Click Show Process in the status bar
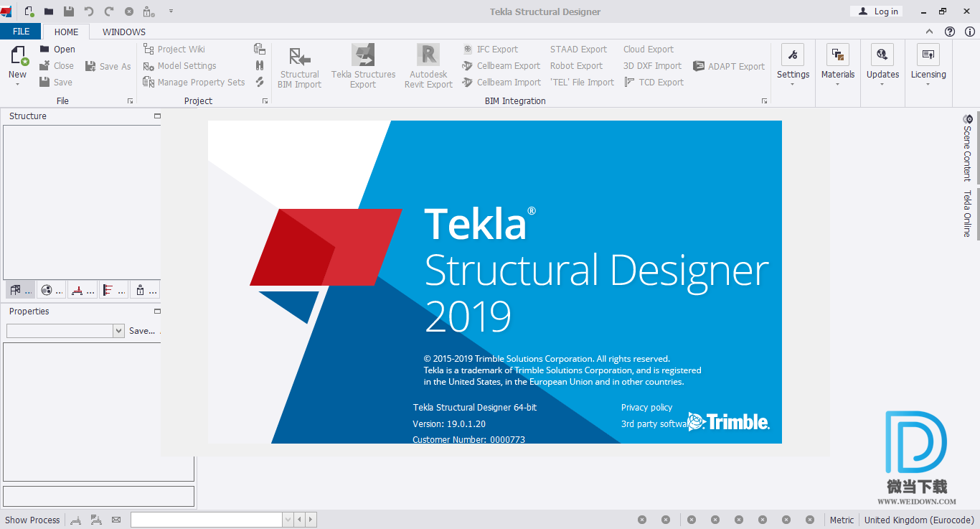The height and width of the screenshot is (529, 980). (32, 520)
